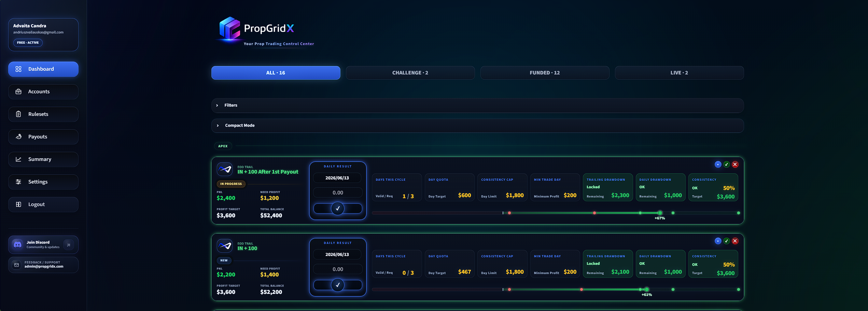Open blue dropdown circle on NEW card
Image resolution: width=868 pixels, height=311 pixels.
pos(718,241)
